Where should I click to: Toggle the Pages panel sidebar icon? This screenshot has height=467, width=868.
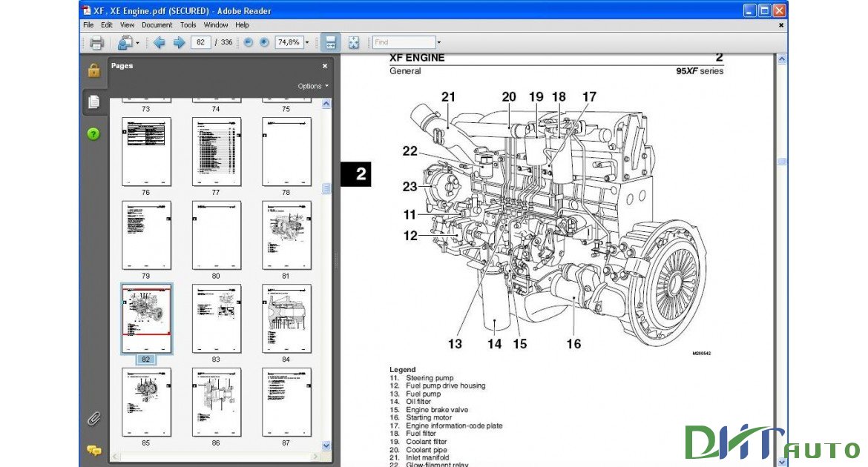[x=94, y=102]
